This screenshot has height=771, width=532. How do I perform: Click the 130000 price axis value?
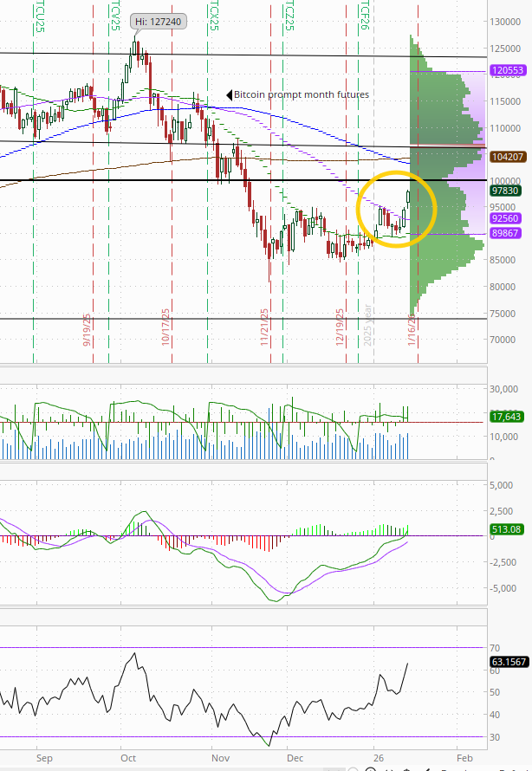pyautogui.click(x=505, y=22)
